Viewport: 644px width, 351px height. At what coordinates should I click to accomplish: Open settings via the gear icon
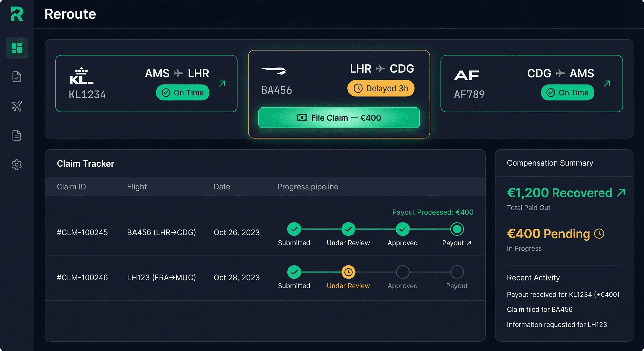click(x=17, y=165)
